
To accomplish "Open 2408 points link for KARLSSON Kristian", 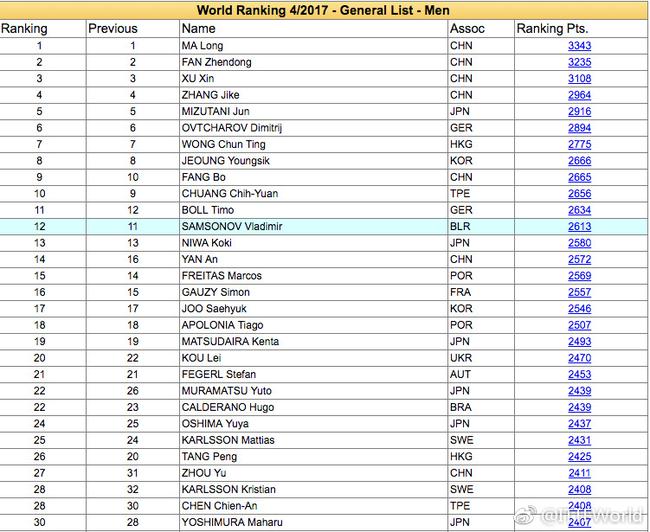I will (579, 489).
